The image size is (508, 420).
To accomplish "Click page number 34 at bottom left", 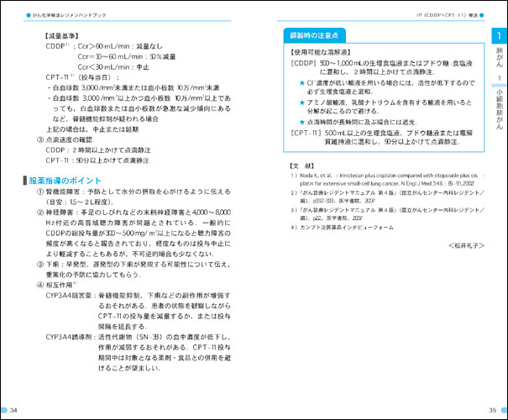I will [x=14, y=409].
